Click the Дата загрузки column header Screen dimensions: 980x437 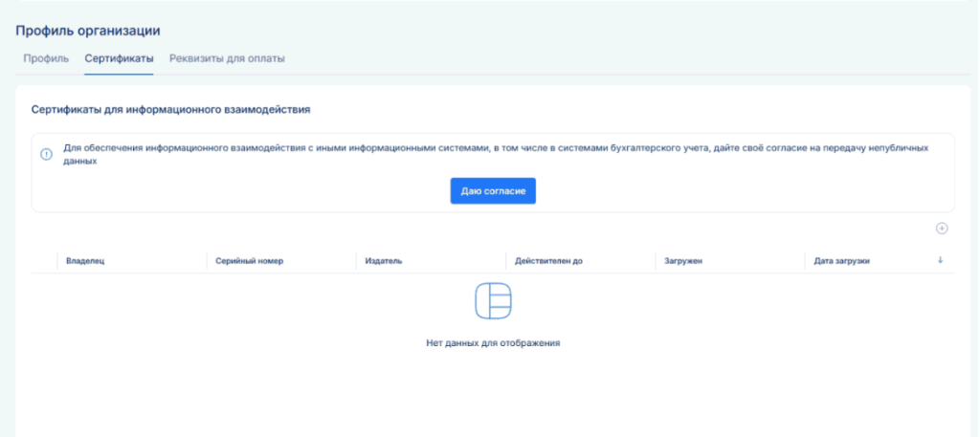[x=841, y=261]
